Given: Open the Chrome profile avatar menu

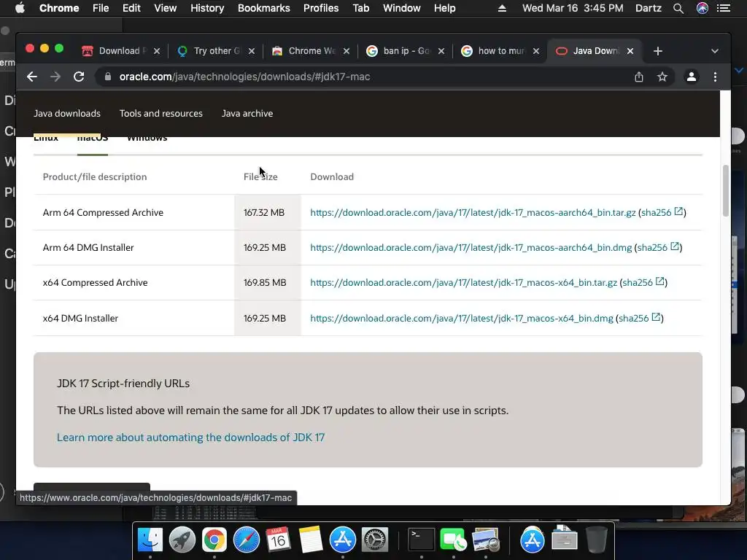Looking at the screenshot, I should [x=692, y=77].
